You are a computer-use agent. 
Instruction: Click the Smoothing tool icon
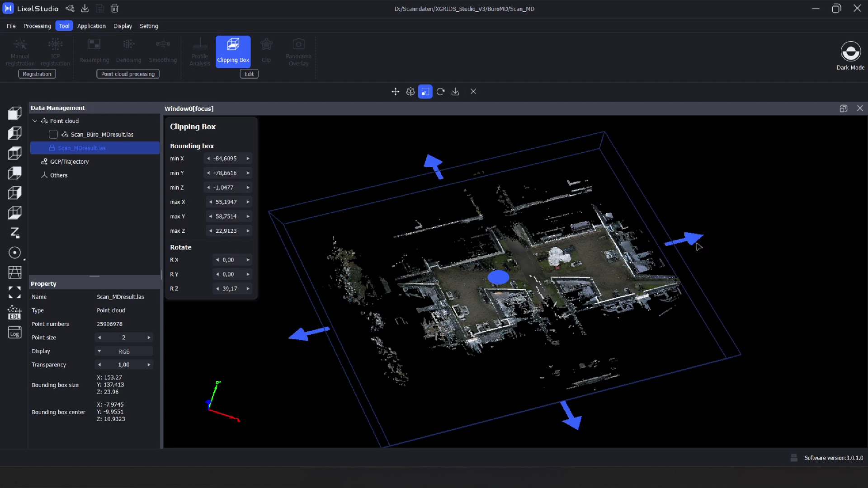click(x=163, y=44)
